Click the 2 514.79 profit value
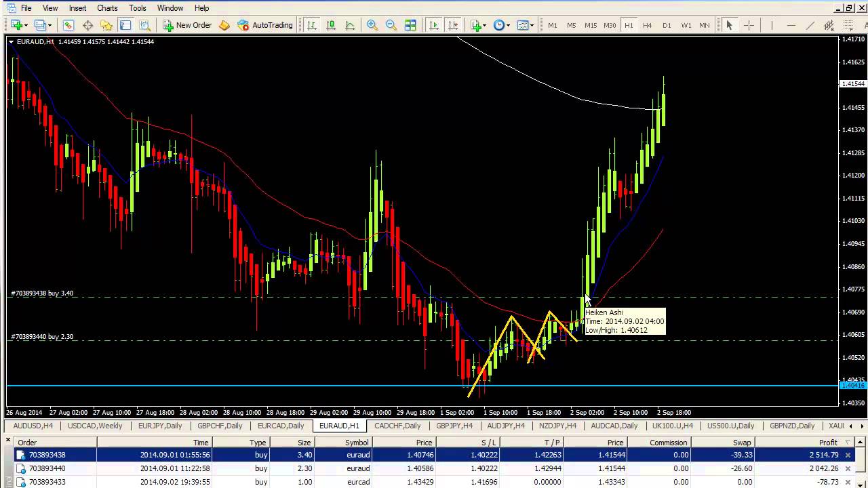Image resolution: width=868 pixels, height=488 pixels. pyautogui.click(x=824, y=455)
